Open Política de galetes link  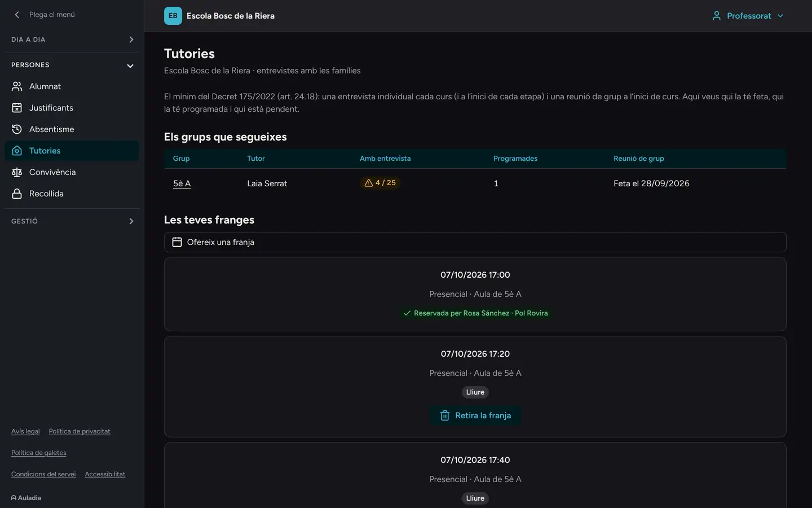pyautogui.click(x=39, y=453)
